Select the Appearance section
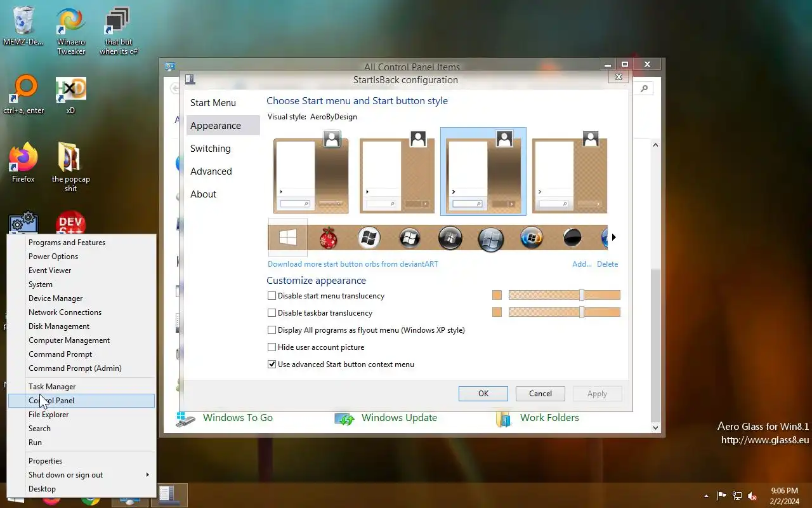812x508 pixels. [223, 126]
